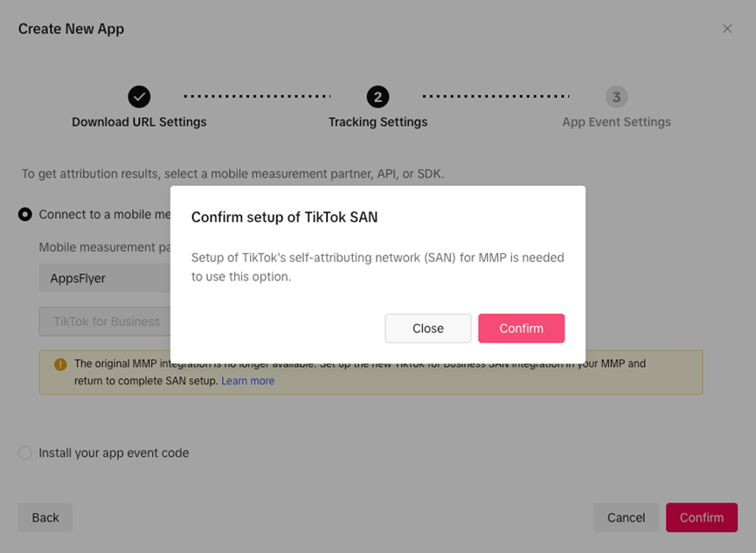This screenshot has height=553, width=756.
Task: Close the TikTok SAN confirmation modal
Action: point(427,328)
